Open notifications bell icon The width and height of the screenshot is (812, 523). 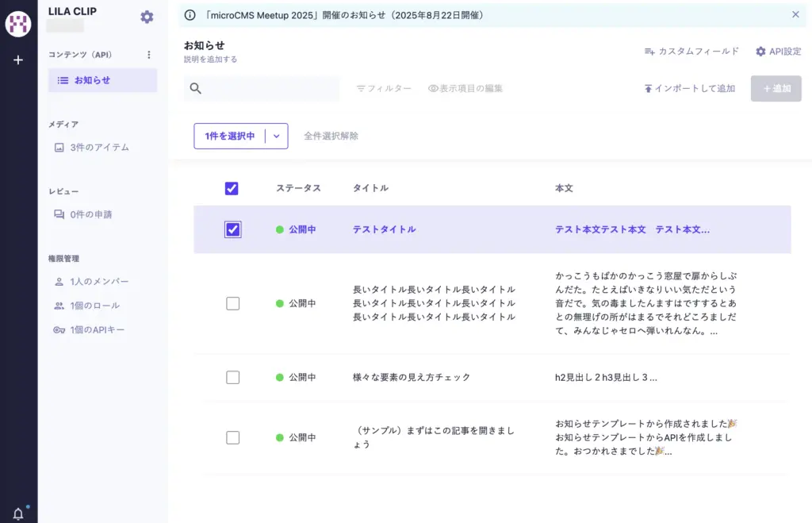pyautogui.click(x=18, y=513)
